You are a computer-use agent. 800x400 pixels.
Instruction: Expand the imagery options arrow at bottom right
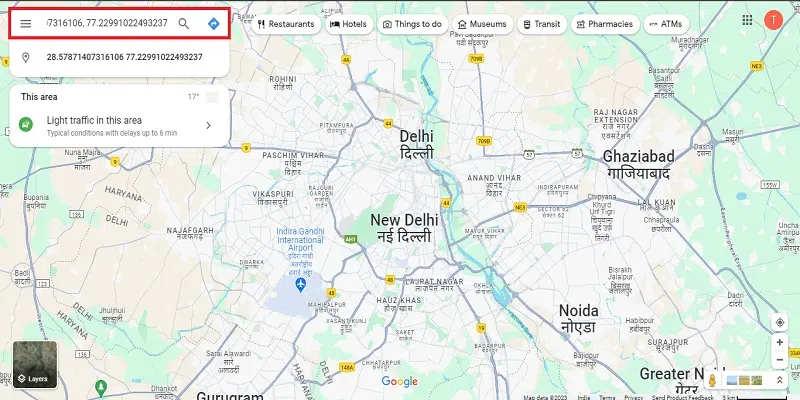coord(780,380)
